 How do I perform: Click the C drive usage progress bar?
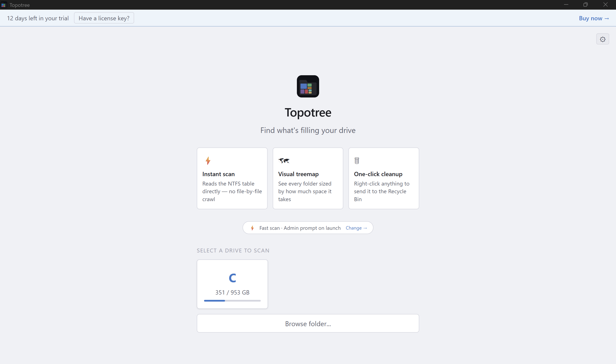232,301
